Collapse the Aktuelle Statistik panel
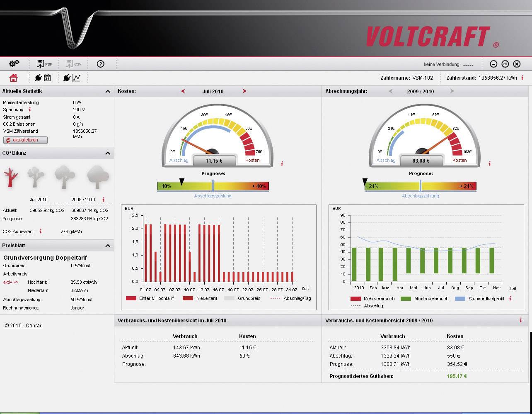 tap(108, 91)
